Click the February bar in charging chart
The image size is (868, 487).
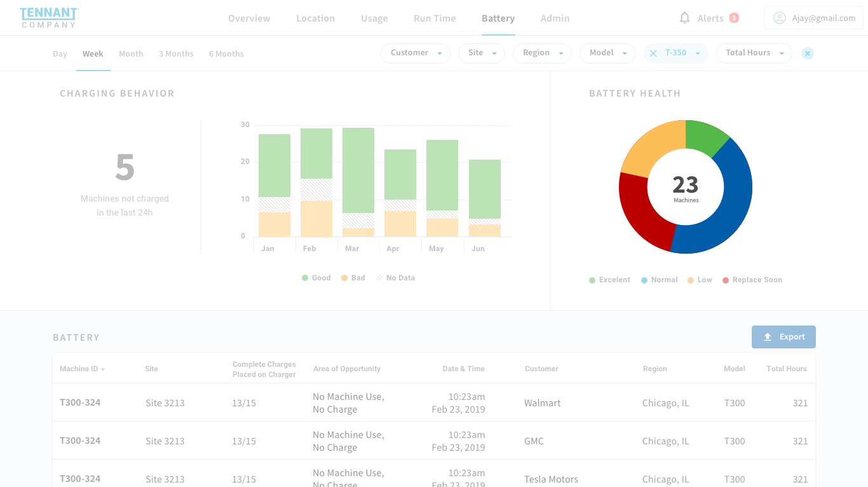[316, 183]
